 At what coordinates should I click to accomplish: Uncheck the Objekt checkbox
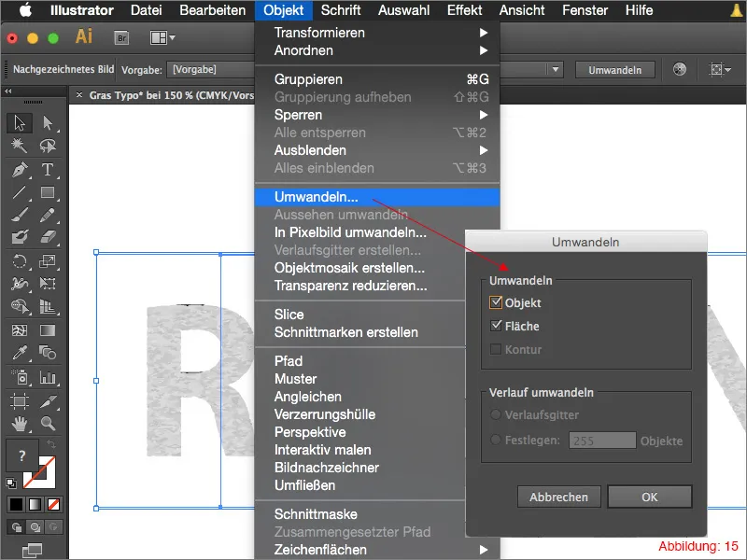496,301
